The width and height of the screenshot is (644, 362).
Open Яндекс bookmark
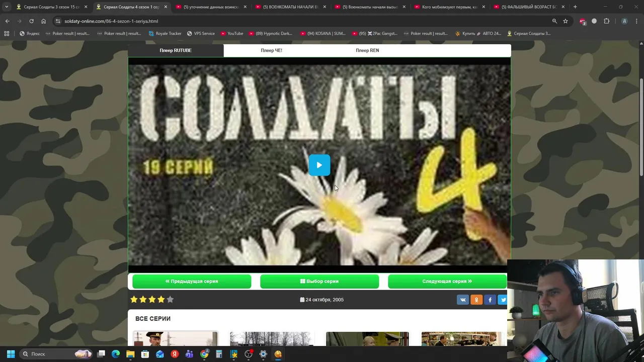30,34
